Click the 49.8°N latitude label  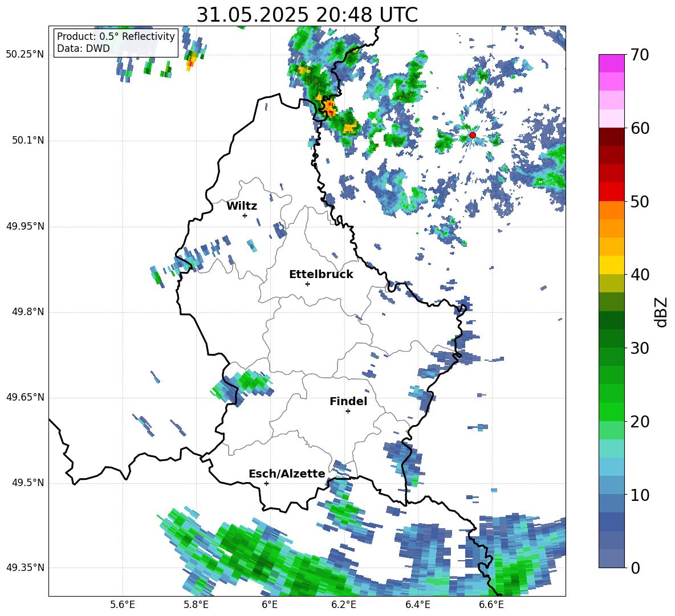pos(28,312)
